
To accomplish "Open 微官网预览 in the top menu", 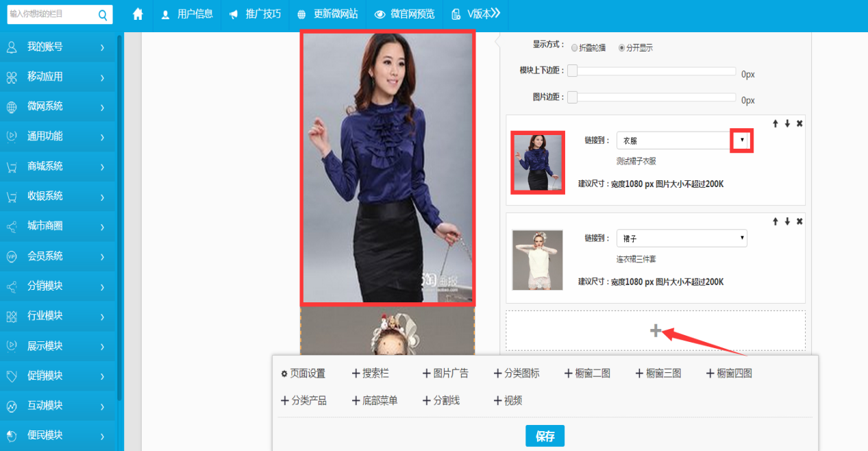I will tap(405, 14).
